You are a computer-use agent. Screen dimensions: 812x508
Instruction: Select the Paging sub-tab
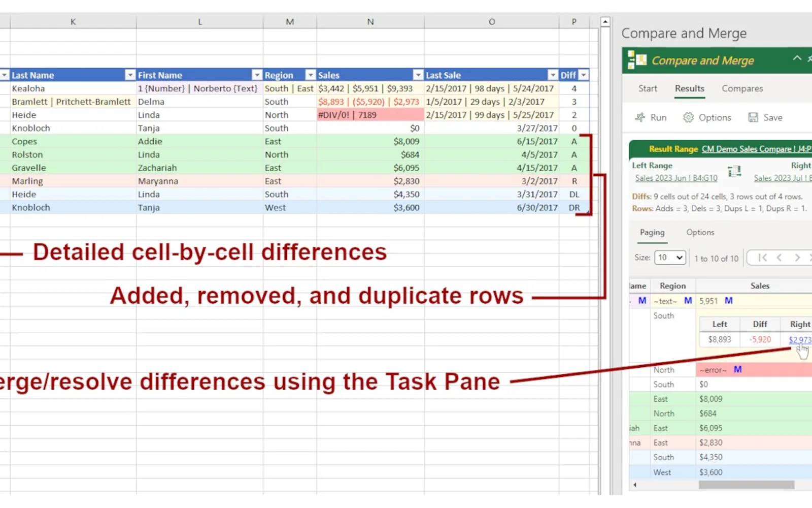(x=652, y=232)
